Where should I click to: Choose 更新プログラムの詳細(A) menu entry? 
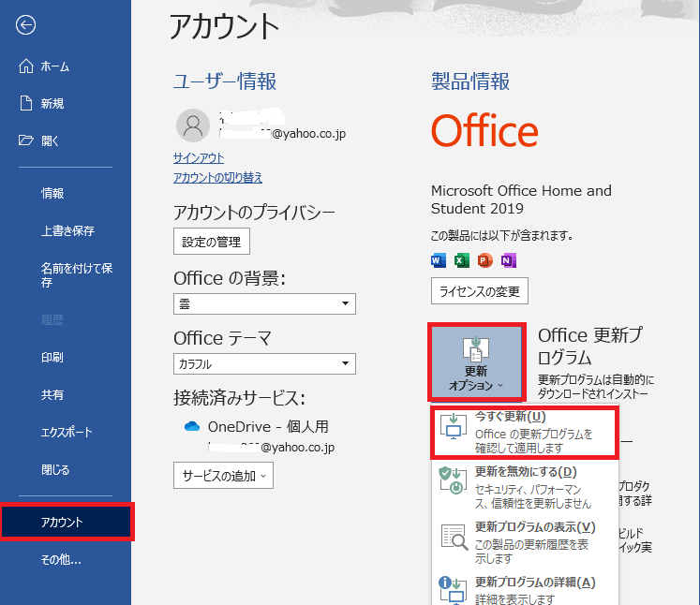tap(525, 589)
